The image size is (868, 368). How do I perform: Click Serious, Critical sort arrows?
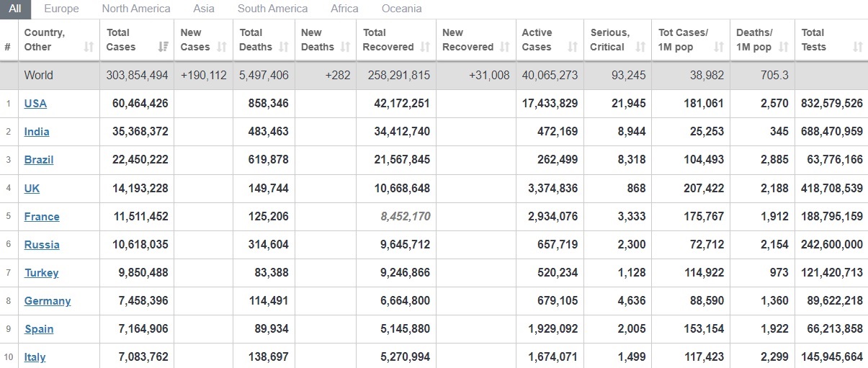(640, 47)
